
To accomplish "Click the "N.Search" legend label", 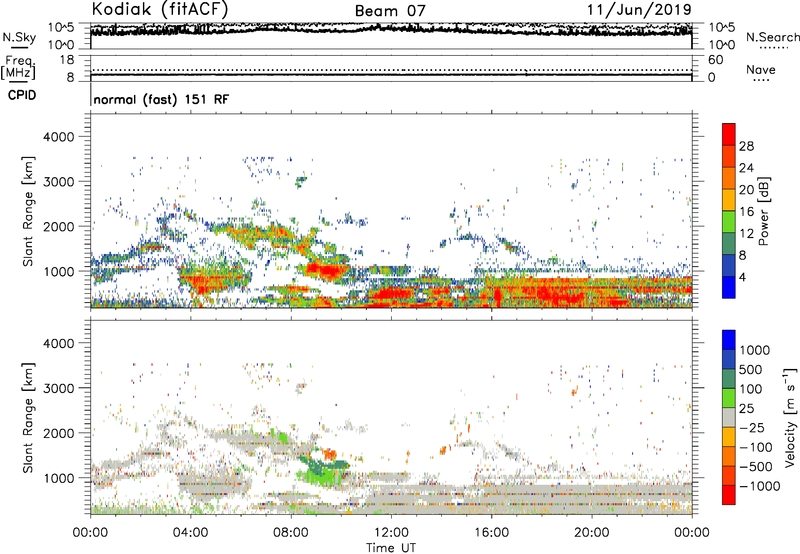I will coord(772,37).
